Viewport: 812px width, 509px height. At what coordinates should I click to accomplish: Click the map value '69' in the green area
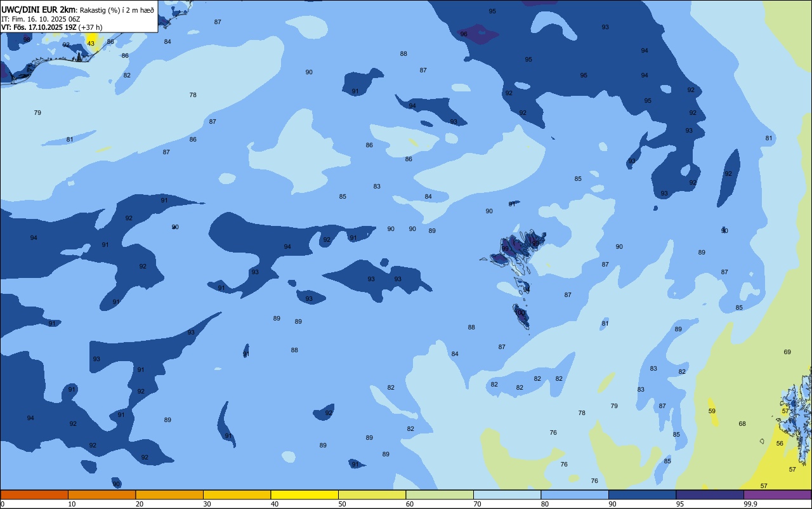787,352
